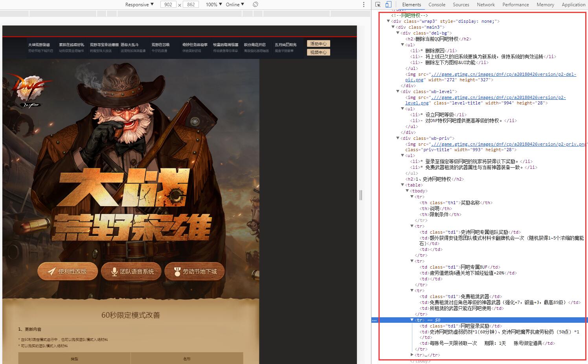Select the 网吧特权 HTML comment line
Image resolution: width=588 pixels, height=364 pixels.
(410, 15)
